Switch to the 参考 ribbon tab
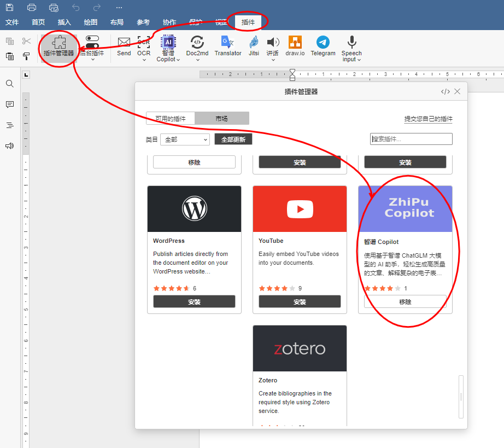Image resolution: width=504 pixels, height=448 pixels. 143,22
